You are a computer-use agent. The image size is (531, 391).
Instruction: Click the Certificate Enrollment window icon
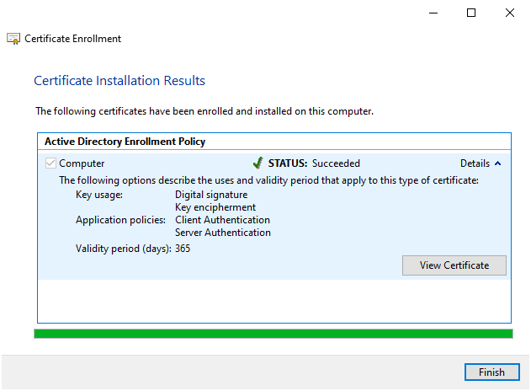[14, 39]
